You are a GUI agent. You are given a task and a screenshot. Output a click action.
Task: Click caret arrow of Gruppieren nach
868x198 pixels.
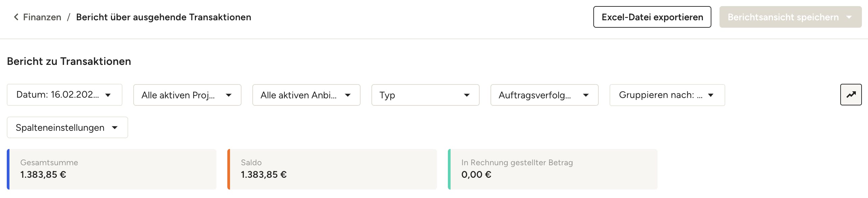711,95
